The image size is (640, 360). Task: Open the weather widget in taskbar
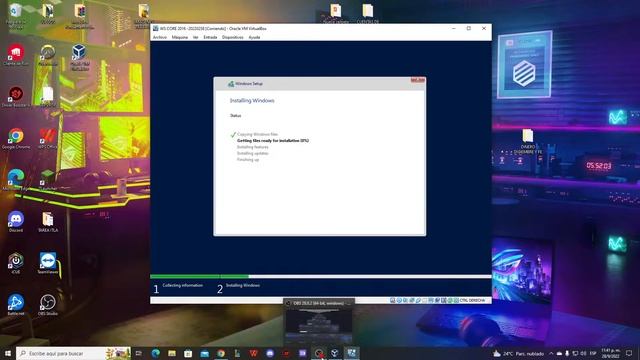518,353
